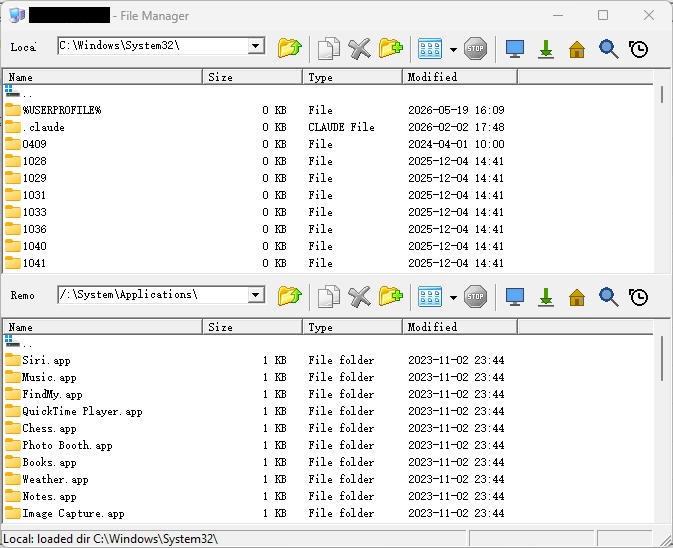
Task: Click Search magnifier in Local toolbar
Action: click(x=608, y=48)
